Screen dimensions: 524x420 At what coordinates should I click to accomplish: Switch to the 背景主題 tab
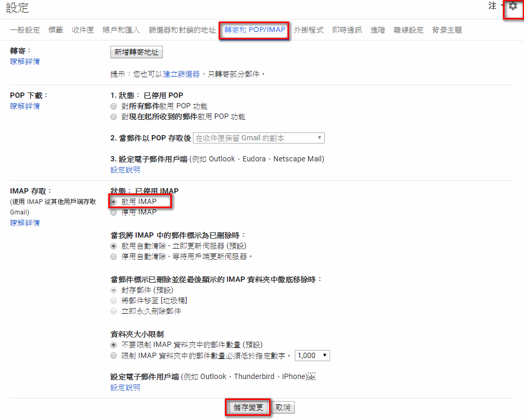click(447, 30)
